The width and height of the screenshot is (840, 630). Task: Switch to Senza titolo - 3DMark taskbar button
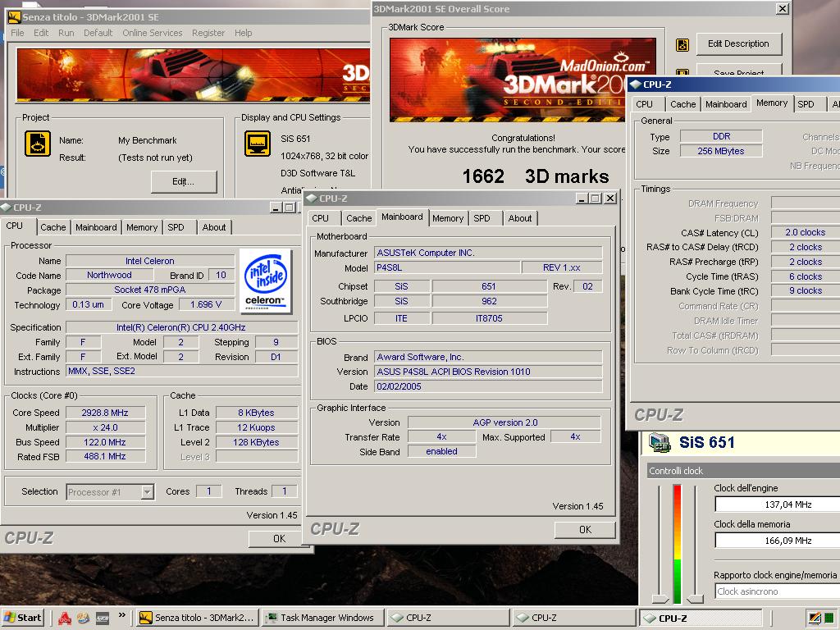tap(197, 618)
